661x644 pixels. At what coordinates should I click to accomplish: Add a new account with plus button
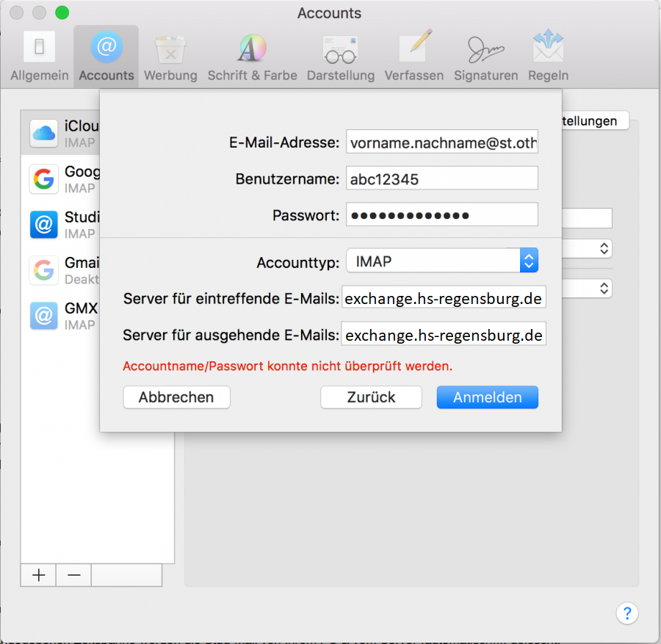[x=39, y=575]
